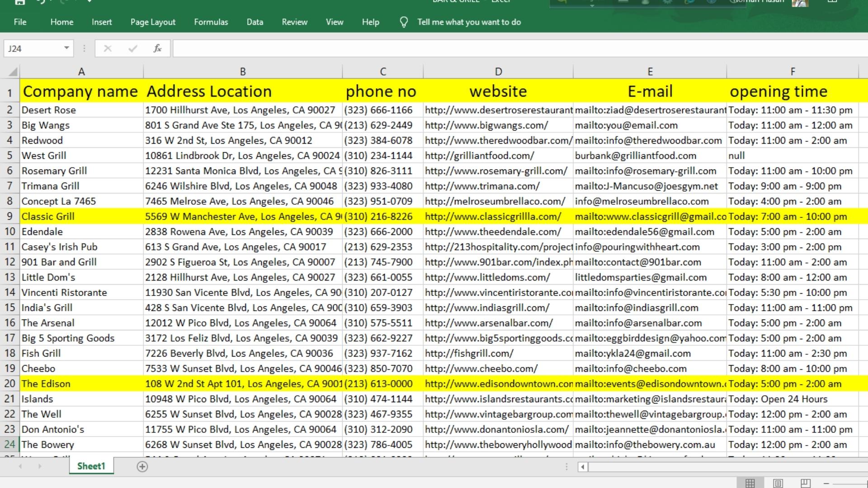
Task: Click the classicgrillla.com website link cell
Action: (x=493, y=216)
